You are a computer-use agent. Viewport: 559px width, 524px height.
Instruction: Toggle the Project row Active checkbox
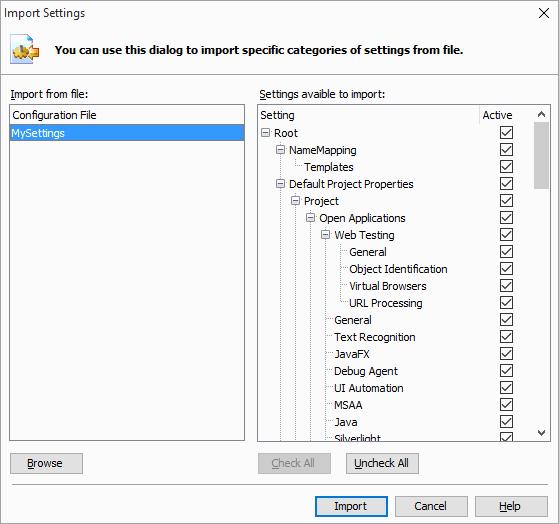click(x=506, y=201)
